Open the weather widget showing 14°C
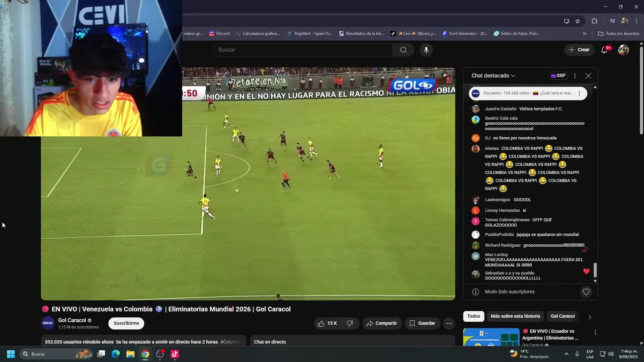Screen dimensions: 644x362 529,354
